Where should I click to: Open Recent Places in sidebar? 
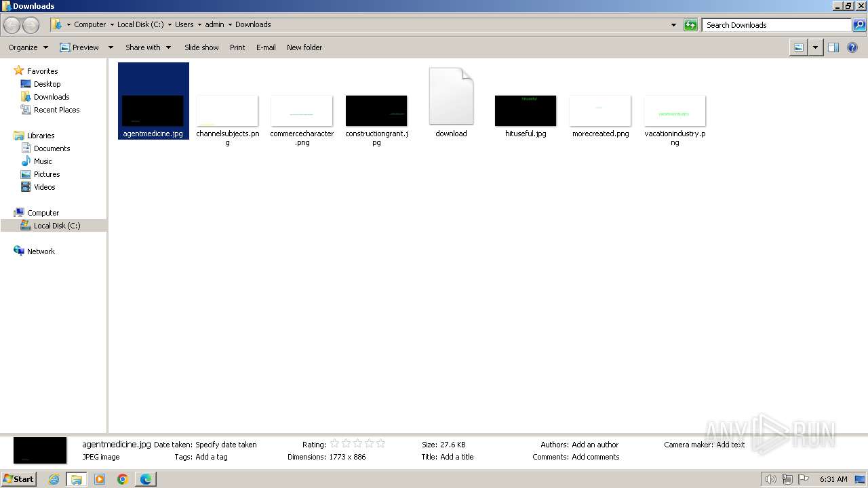[56, 110]
